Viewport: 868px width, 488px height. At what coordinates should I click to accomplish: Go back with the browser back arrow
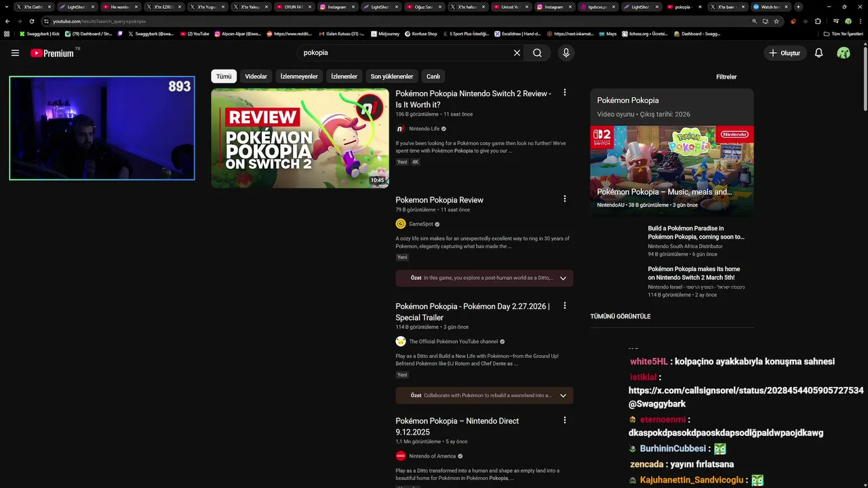click(7, 21)
